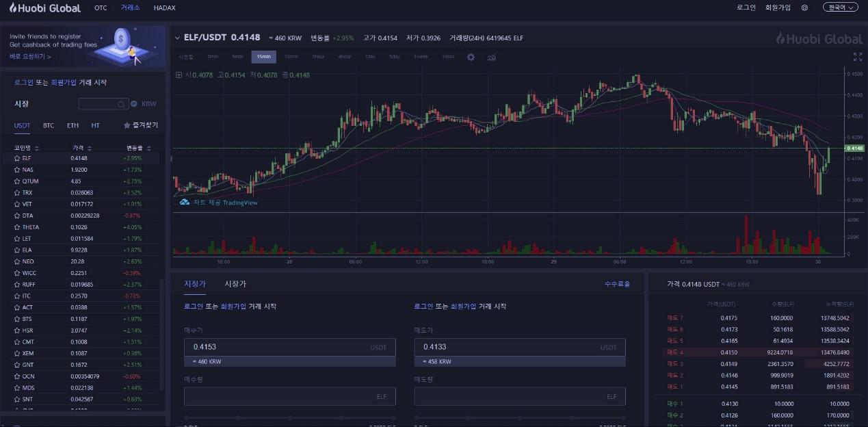This screenshot has height=427, width=868.
Task: Select the 15min chart interval
Action: 263,57
